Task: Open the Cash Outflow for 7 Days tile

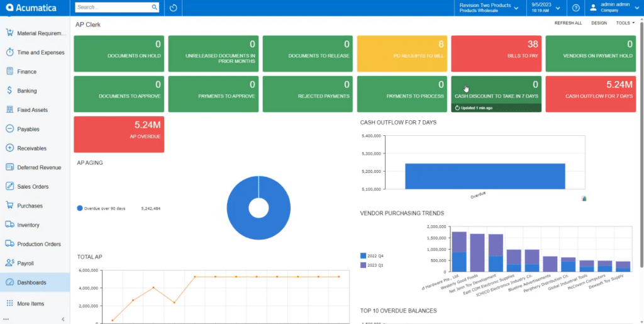Action: pyautogui.click(x=591, y=94)
